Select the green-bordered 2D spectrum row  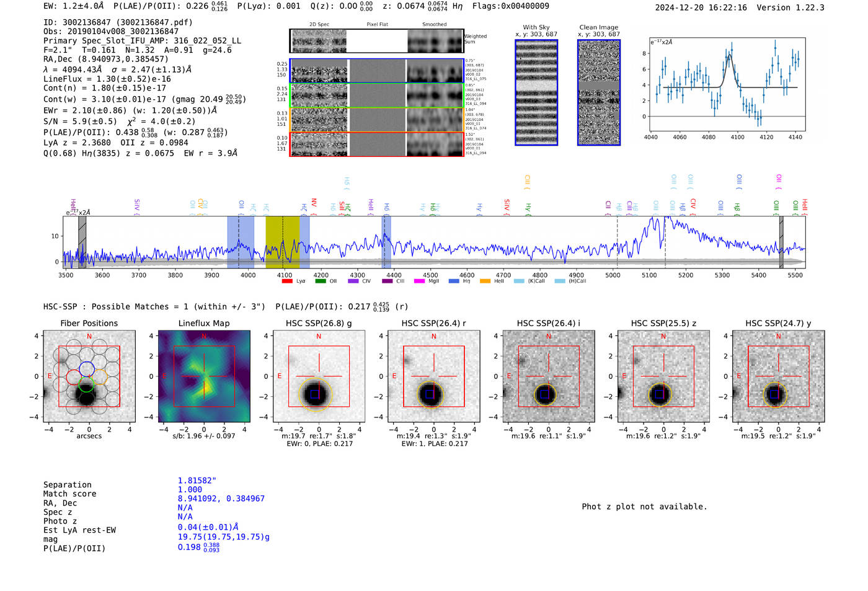tap(376, 95)
